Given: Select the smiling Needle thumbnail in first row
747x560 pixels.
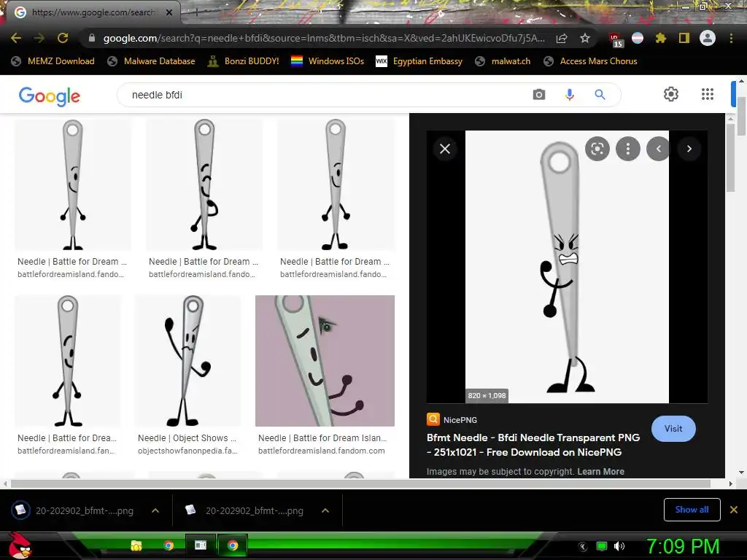Looking at the screenshot, I should pyautogui.click(x=73, y=184).
